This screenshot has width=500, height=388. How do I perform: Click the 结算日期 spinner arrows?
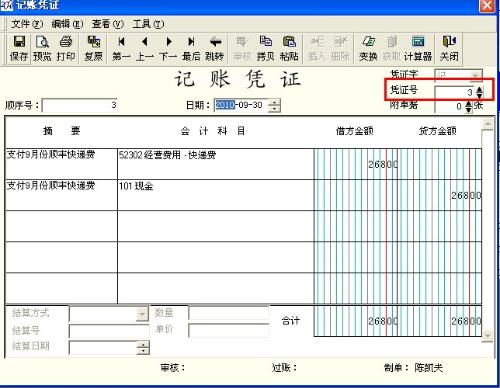143,348
